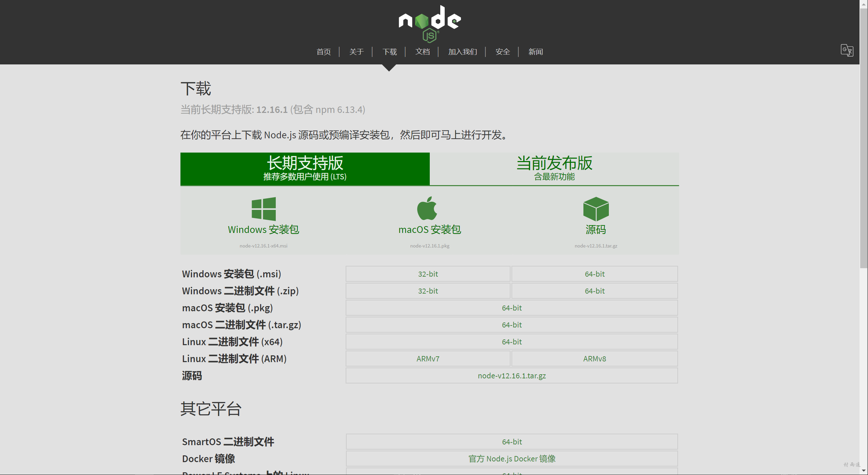Go to the 首页 navigation item

click(x=323, y=52)
